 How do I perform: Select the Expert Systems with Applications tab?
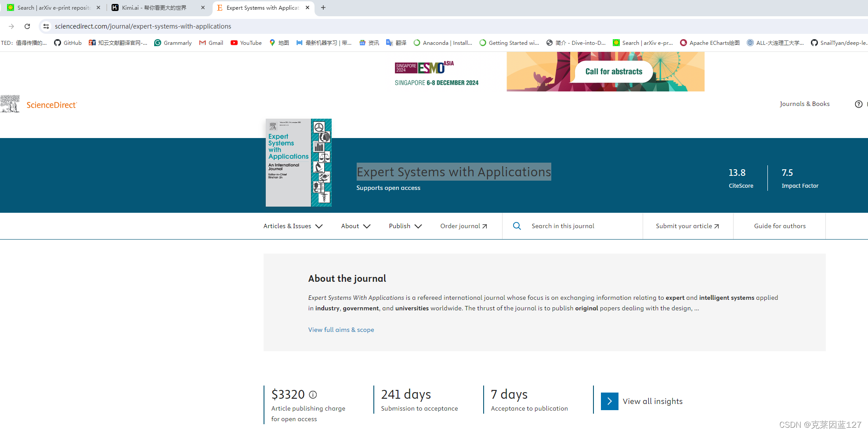pyautogui.click(x=263, y=7)
